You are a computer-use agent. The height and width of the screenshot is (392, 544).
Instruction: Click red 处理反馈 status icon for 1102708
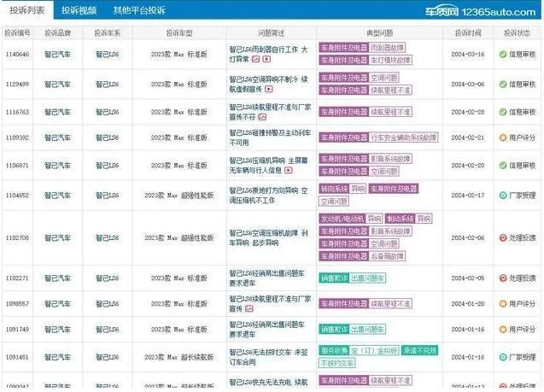coord(503,237)
